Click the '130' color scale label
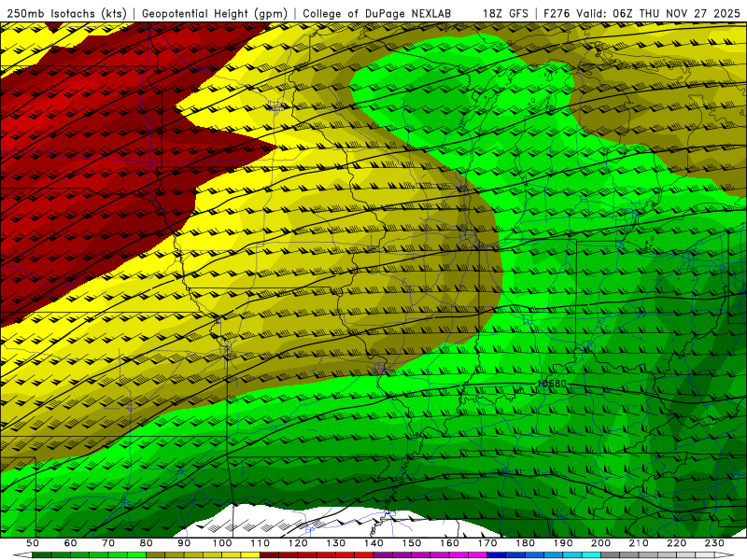 336,543
